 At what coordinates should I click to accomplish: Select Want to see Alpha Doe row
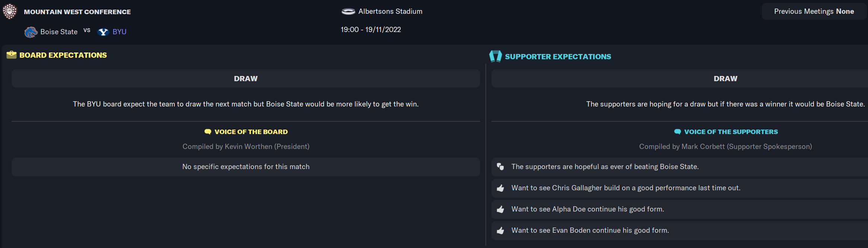tap(679, 209)
